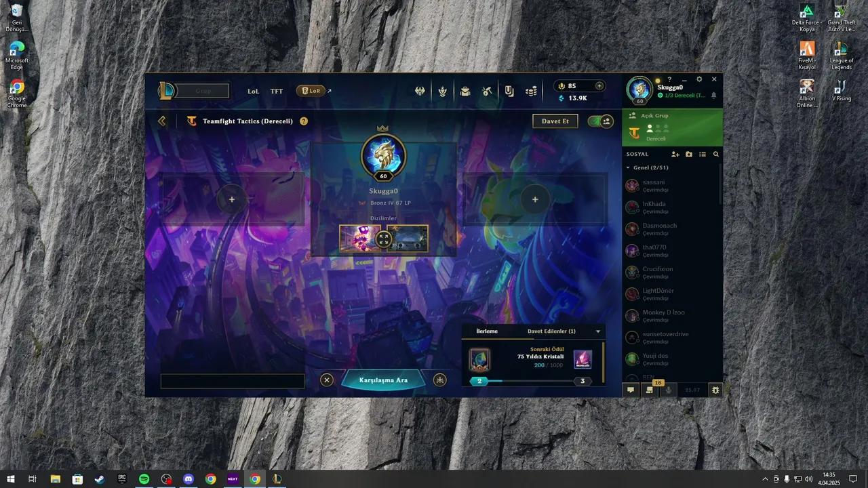868x488 pixels.
Task: Open the Loot inventory icon
Action: coord(509,91)
